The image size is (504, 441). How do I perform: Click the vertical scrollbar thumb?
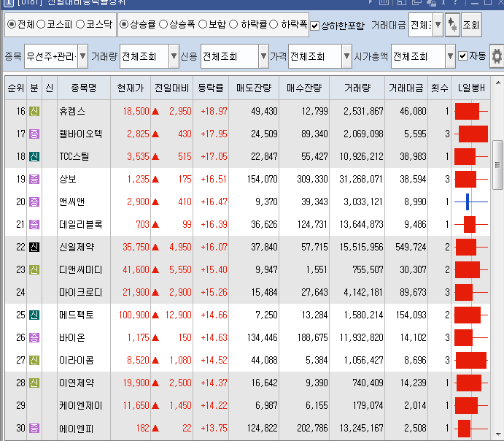(x=498, y=165)
